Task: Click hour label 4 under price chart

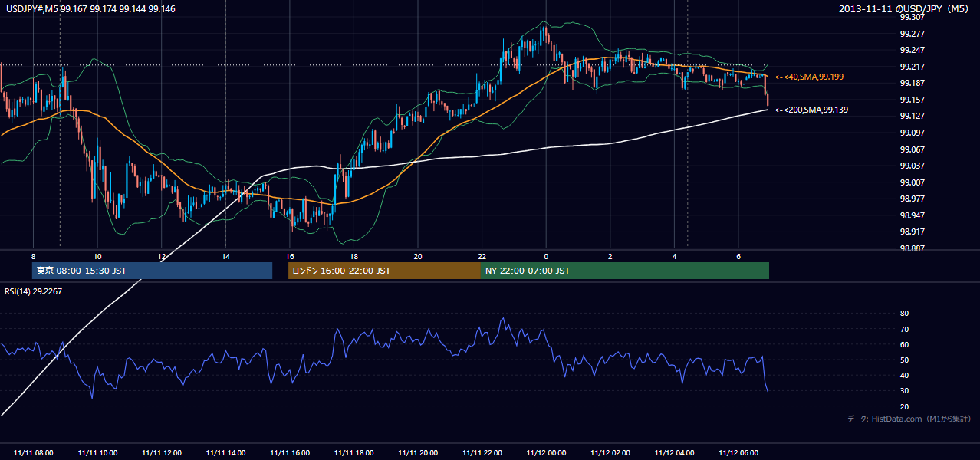Action: point(674,256)
